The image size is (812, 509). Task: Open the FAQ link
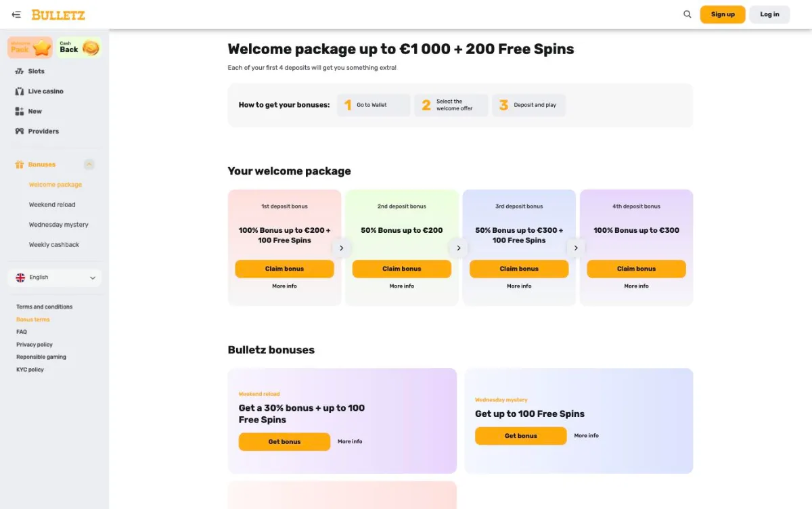(x=22, y=332)
